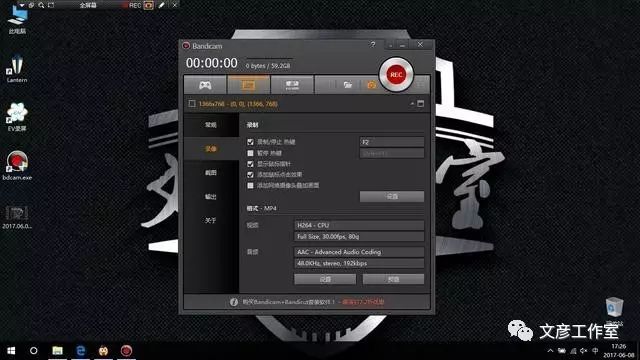Open the dropdown arrow on top recording bar

[x=22, y=5]
